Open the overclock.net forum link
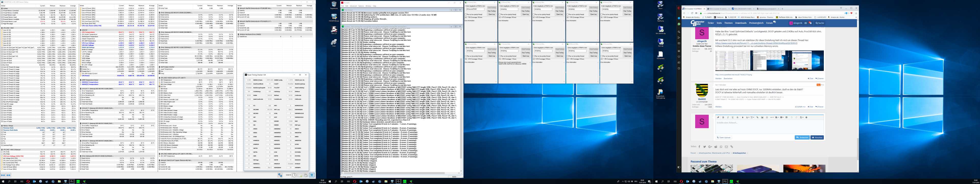The image size is (980, 184). click(756, 43)
